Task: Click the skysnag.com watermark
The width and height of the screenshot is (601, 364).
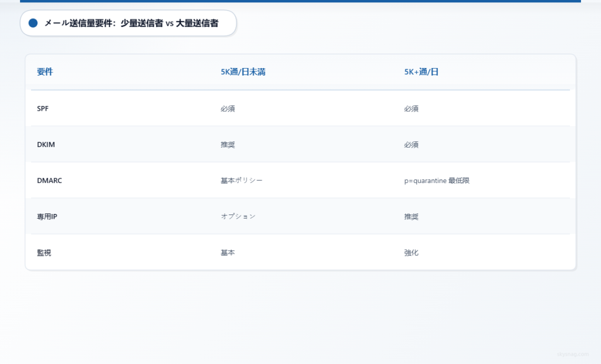Action: point(572,353)
